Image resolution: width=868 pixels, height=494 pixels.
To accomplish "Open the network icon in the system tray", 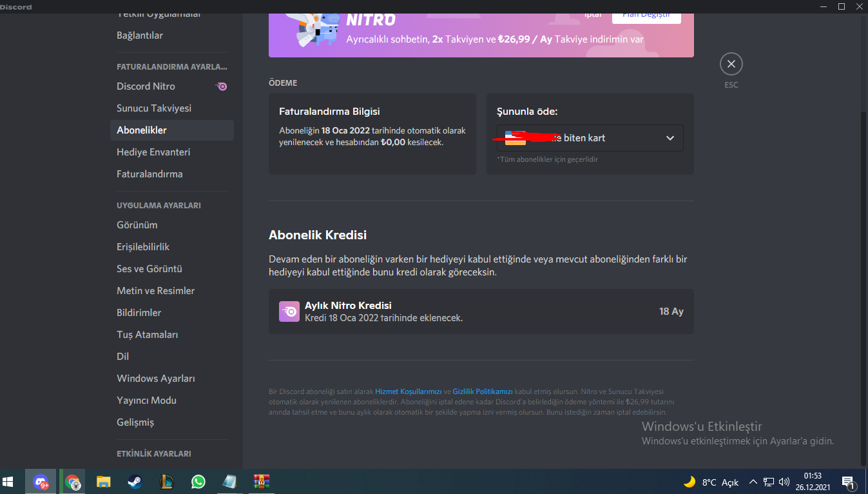I will coord(769,482).
